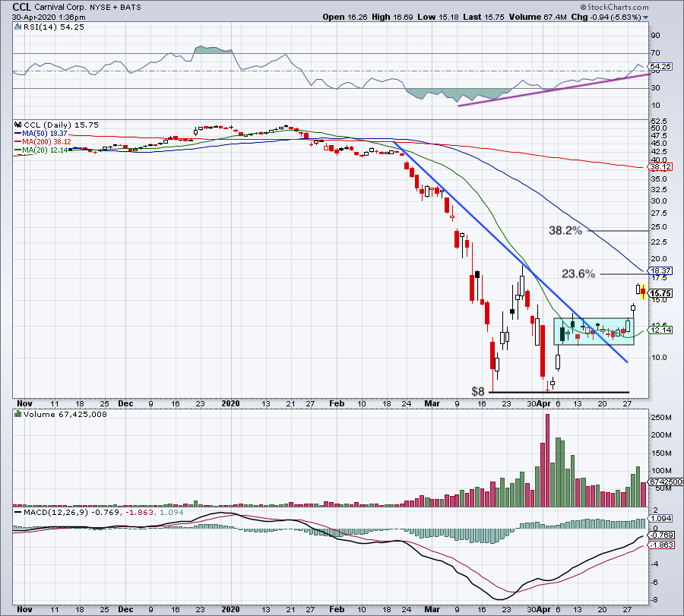Viewport: 684px width, 616px height.
Task: Click the RSI 54.25 value tag on right axis
Action: pos(660,67)
